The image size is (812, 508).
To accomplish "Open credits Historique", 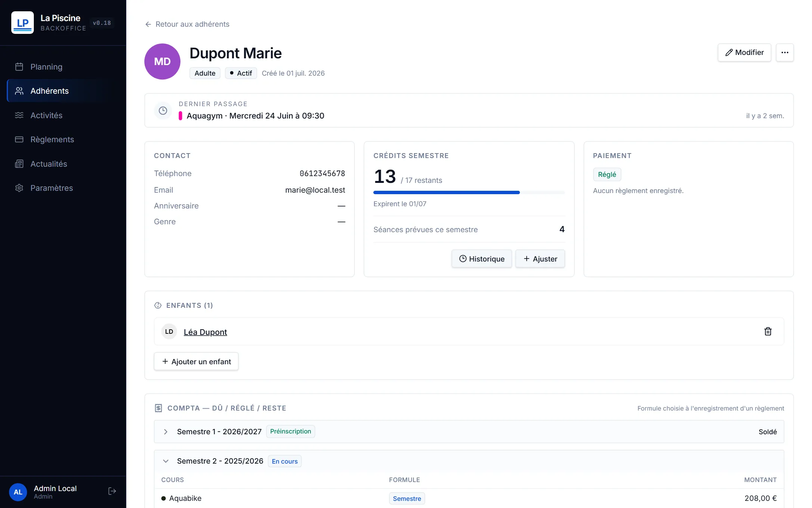I will point(482,259).
